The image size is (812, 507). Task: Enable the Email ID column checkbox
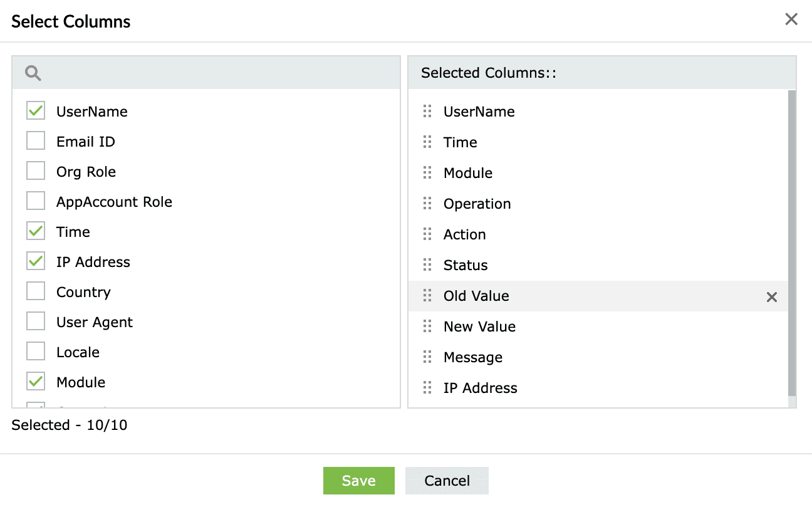click(36, 142)
